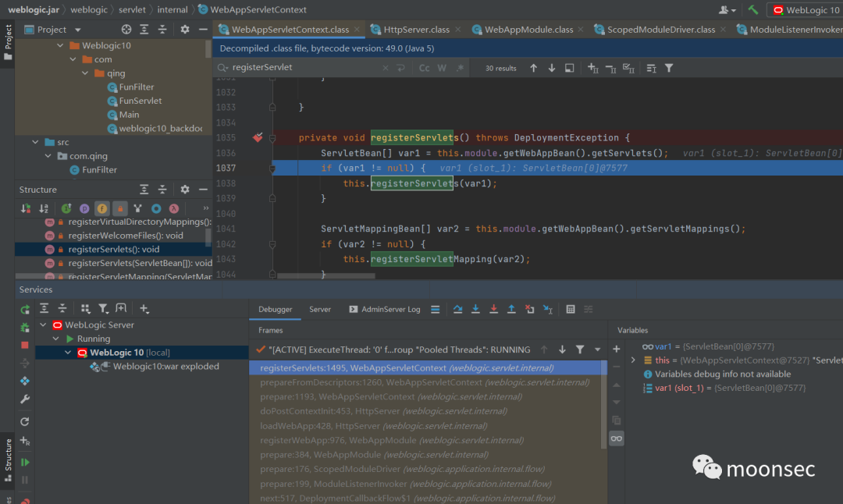Toggle Match Case (Cc) in search bar

coord(424,68)
